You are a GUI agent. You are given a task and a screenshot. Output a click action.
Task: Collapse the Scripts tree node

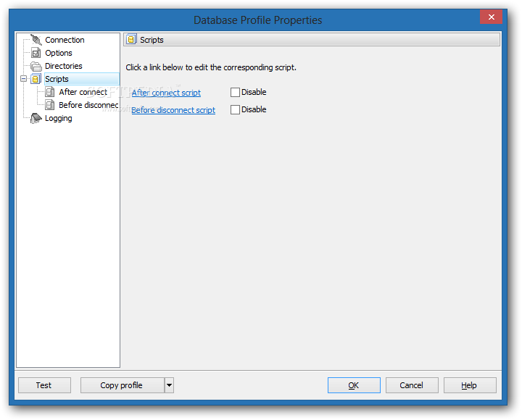[x=24, y=79]
